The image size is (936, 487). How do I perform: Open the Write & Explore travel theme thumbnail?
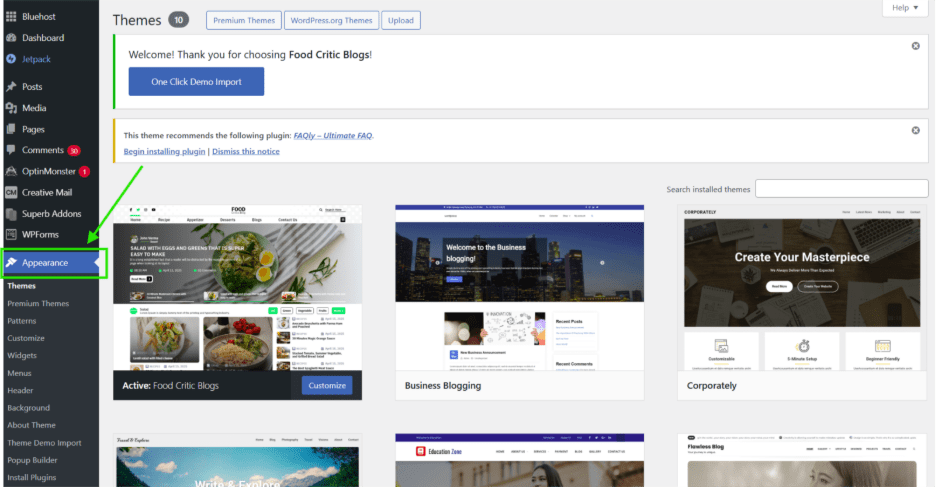pyautogui.click(x=238, y=460)
